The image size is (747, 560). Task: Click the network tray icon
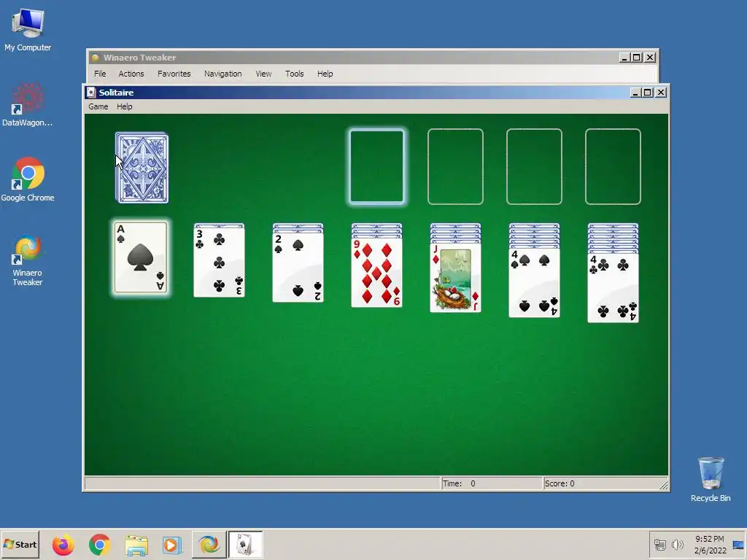(660, 544)
